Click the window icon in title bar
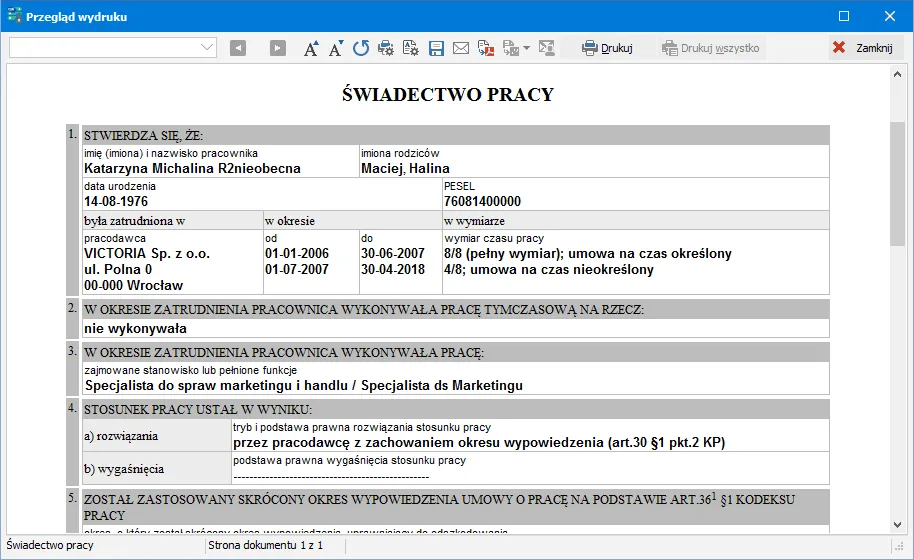Screen dimensions: 914x560 14,16
